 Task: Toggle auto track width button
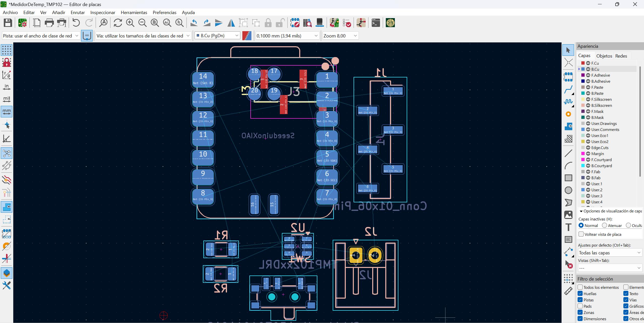coord(87,36)
